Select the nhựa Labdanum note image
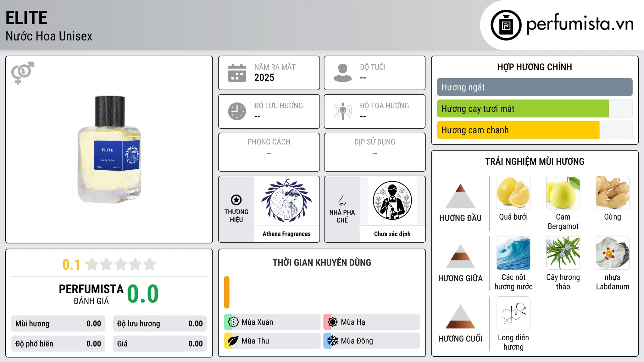644x362 pixels. 613,253
